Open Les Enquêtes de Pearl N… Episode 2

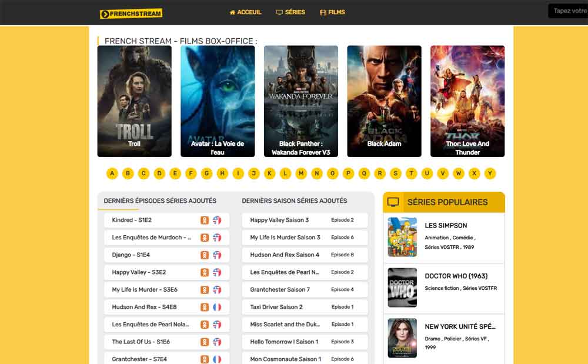pos(305,272)
